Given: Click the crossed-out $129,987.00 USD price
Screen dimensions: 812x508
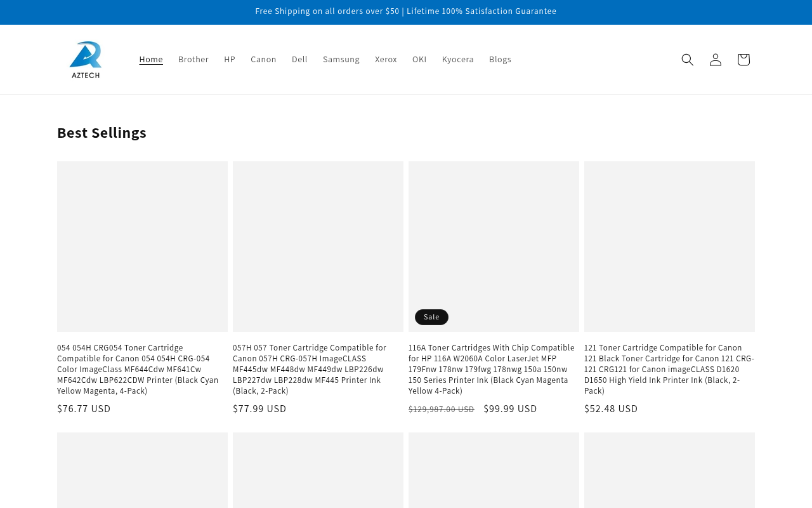Looking at the screenshot, I should (x=442, y=410).
